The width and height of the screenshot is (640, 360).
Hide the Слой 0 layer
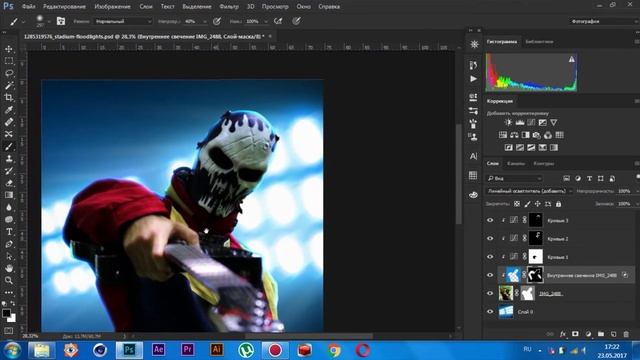[490, 311]
